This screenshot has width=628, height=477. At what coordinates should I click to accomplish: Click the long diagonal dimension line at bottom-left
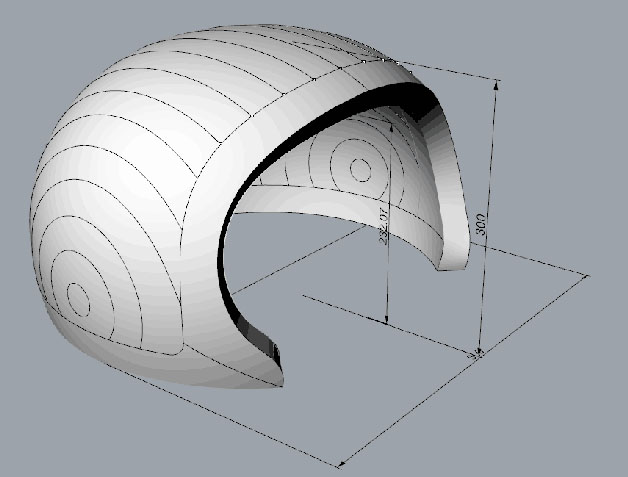[200, 400]
